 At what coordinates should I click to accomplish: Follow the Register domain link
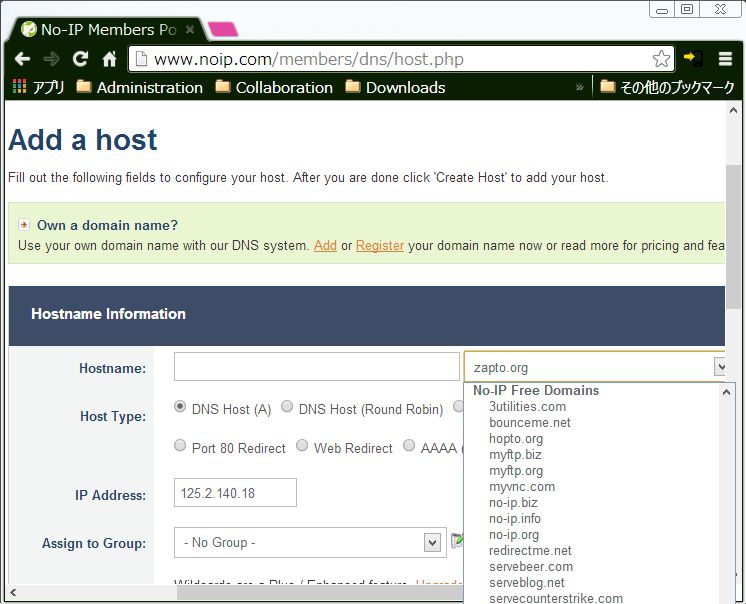tap(380, 246)
